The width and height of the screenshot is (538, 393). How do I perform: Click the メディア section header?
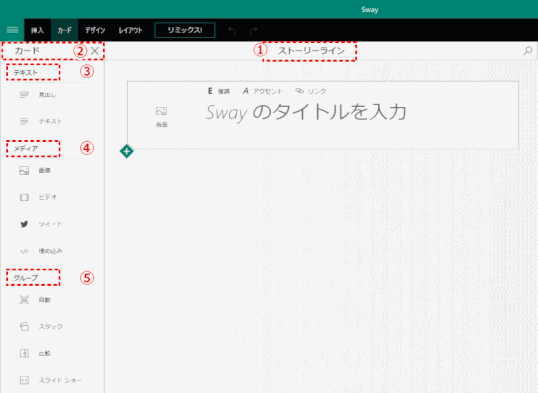click(x=26, y=148)
